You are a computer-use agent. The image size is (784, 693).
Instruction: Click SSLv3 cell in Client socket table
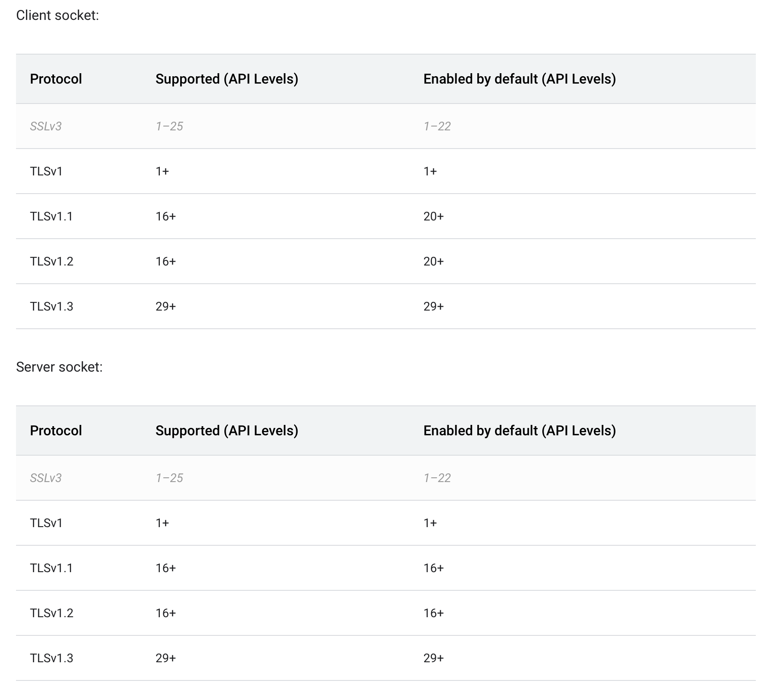45,126
